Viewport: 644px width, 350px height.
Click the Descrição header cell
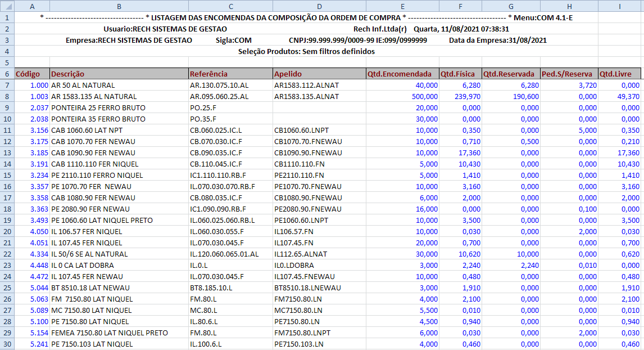(119, 74)
